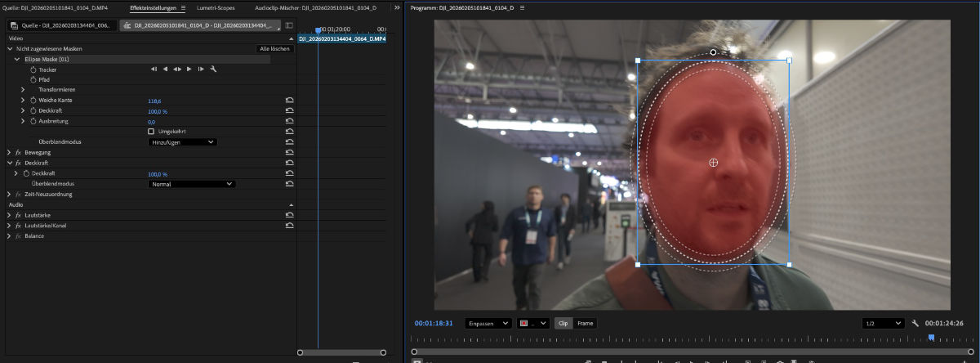
Task: Click program monitor blue playhead marker
Action: (x=931, y=338)
